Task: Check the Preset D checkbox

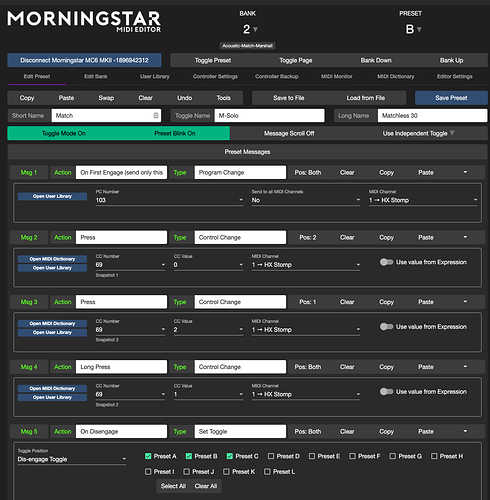Action: coord(271,456)
